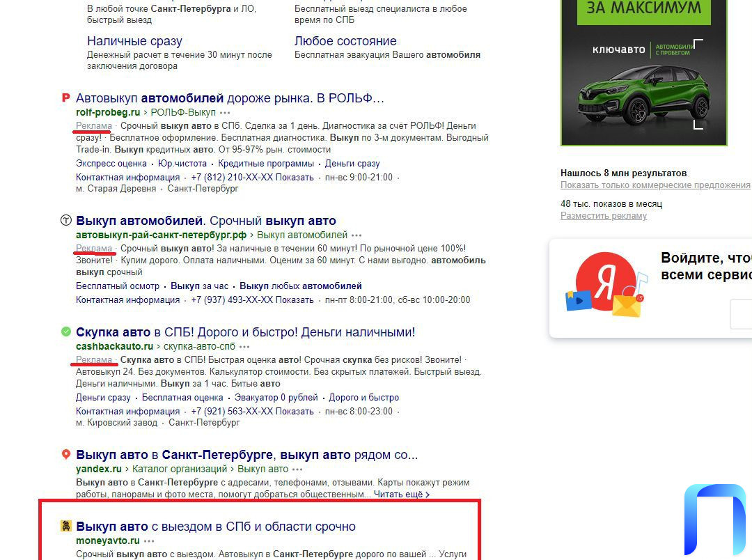Click Деньги сразу in the cashbackauto ad
Image resolution: width=752 pixels, height=560 pixels.
pyautogui.click(x=103, y=398)
